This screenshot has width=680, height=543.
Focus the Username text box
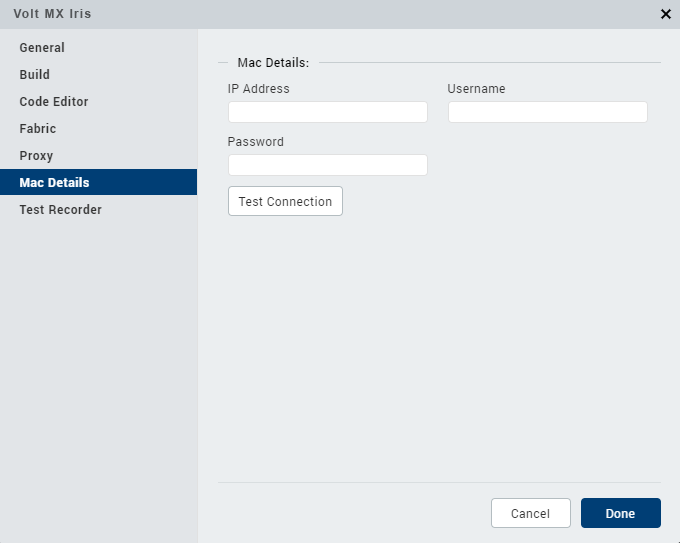(547, 112)
